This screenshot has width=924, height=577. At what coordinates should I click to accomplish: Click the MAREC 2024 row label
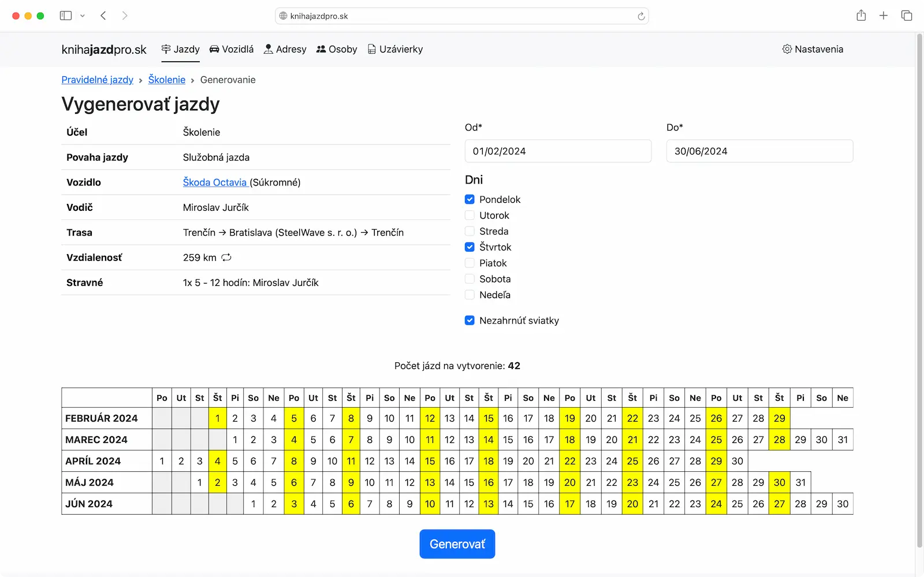coord(96,440)
